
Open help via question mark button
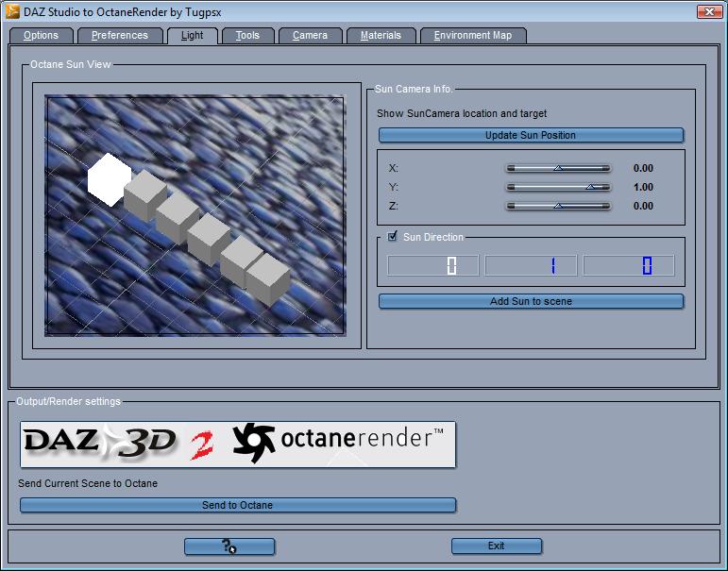coord(229,546)
